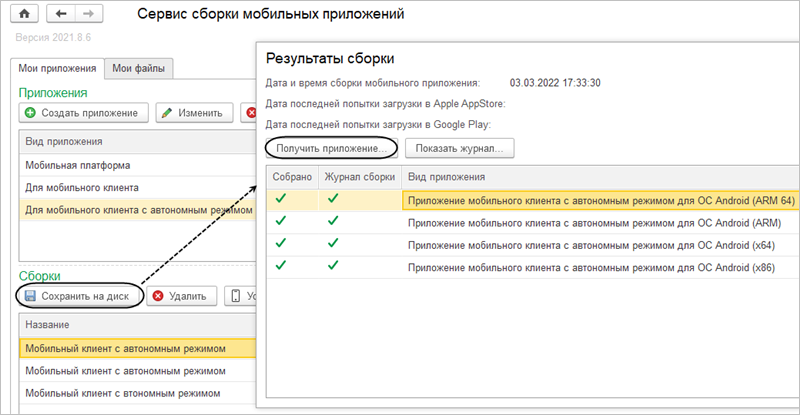Click Журнал сборки checkmark for Android (x86)
The image size is (800, 415).
(x=332, y=265)
